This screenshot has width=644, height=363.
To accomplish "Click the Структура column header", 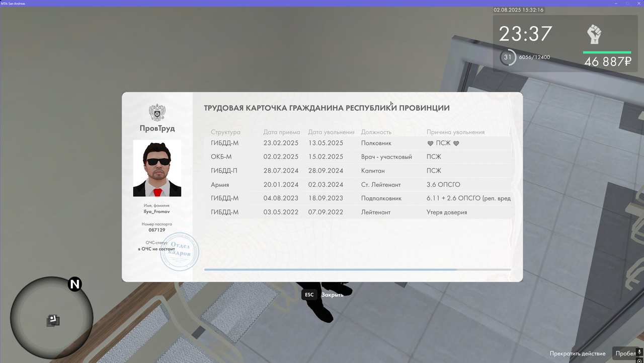I will pyautogui.click(x=225, y=132).
